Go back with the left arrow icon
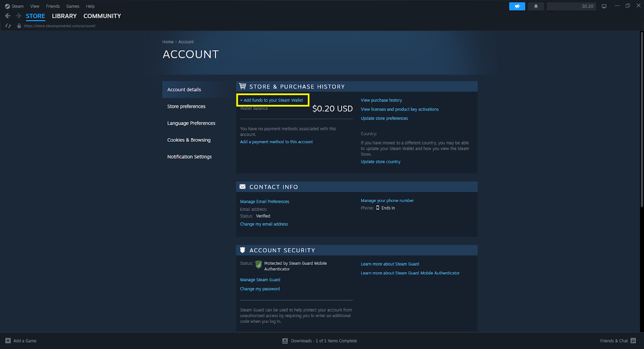 tap(8, 16)
